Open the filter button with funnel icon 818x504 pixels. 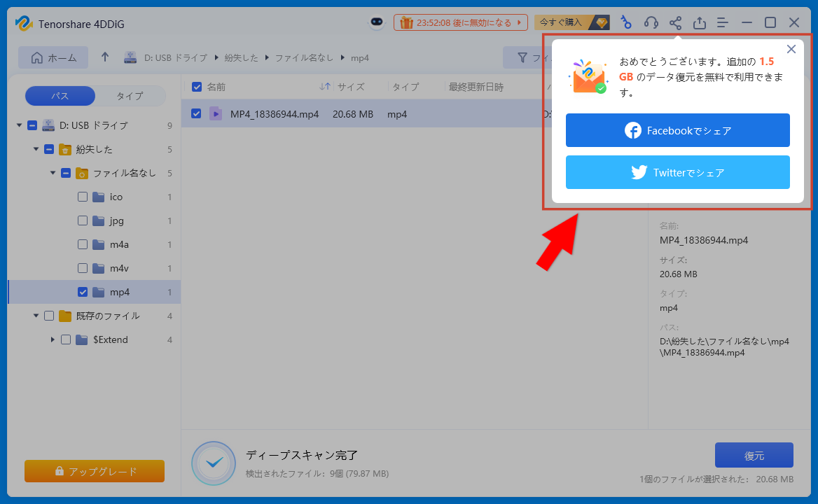pyautogui.click(x=527, y=57)
